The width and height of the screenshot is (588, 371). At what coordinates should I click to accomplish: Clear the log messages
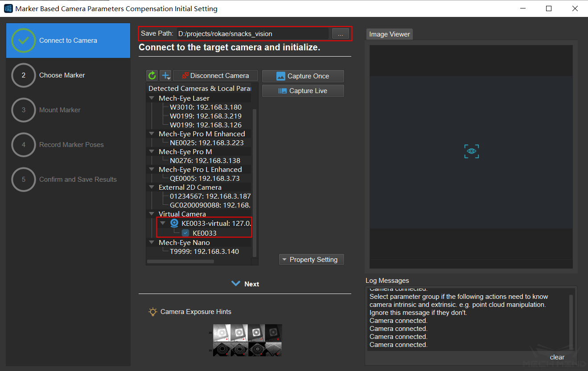point(557,357)
